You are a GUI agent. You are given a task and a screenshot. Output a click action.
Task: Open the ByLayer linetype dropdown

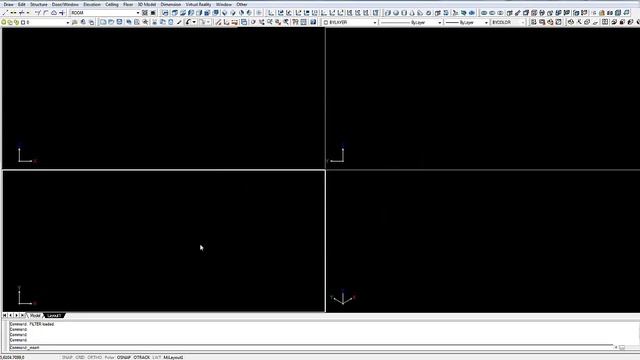[x=440, y=22]
